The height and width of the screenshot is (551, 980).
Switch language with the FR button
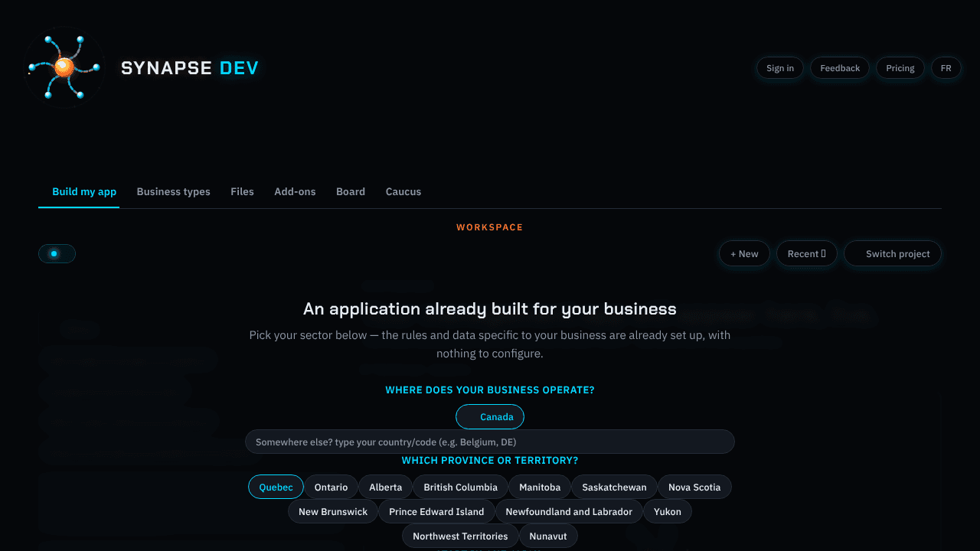(946, 68)
